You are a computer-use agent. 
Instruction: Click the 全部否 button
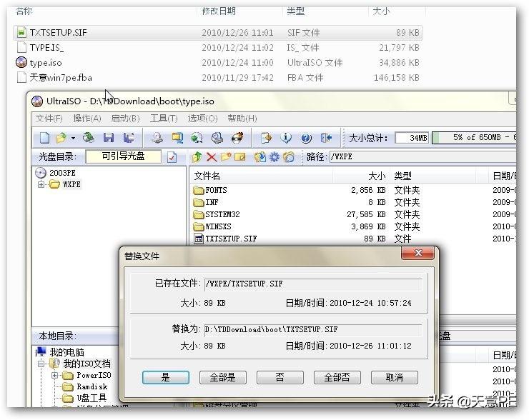click(337, 377)
